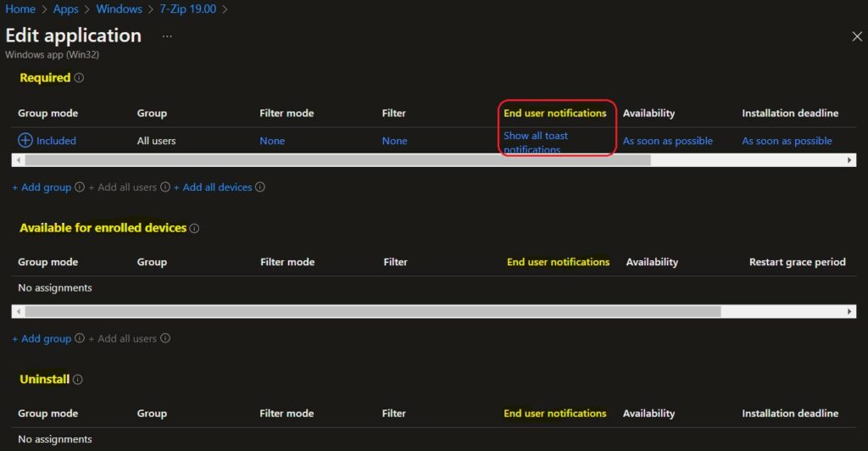This screenshot has width=868, height=451.
Task: Add group under Available for enrolled devices
Action: tap(42, 338)
